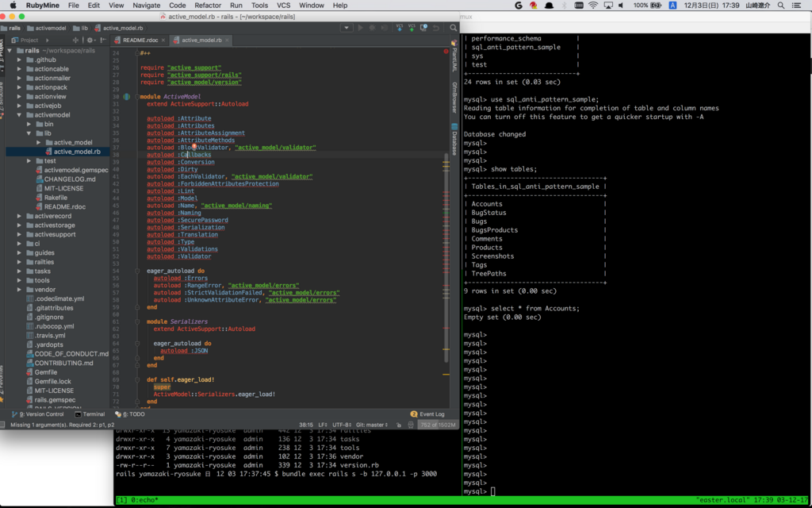Screen dimensions: 812x508
Task: Open the VCS menu
Action: pos(283,6)
